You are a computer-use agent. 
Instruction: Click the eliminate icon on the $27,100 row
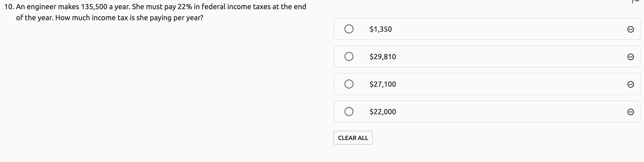[x=630, y=84]
